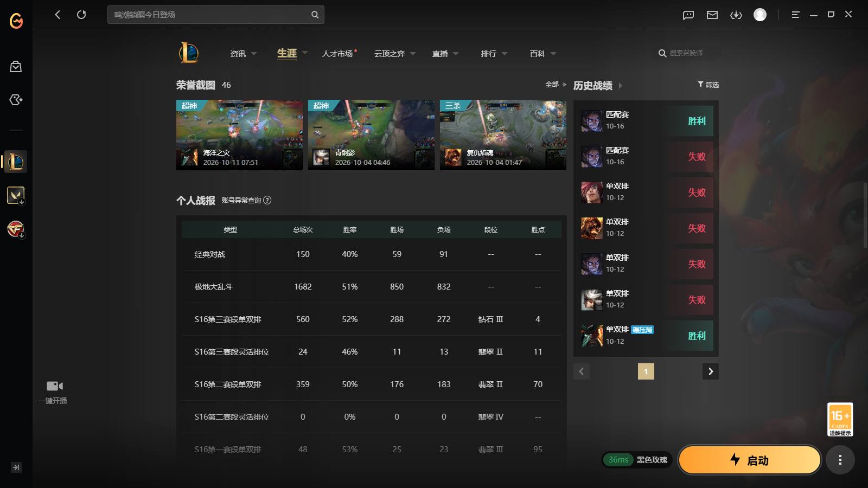
Task: Click the account anomaly query help icon
Action: tap(267, 200)
